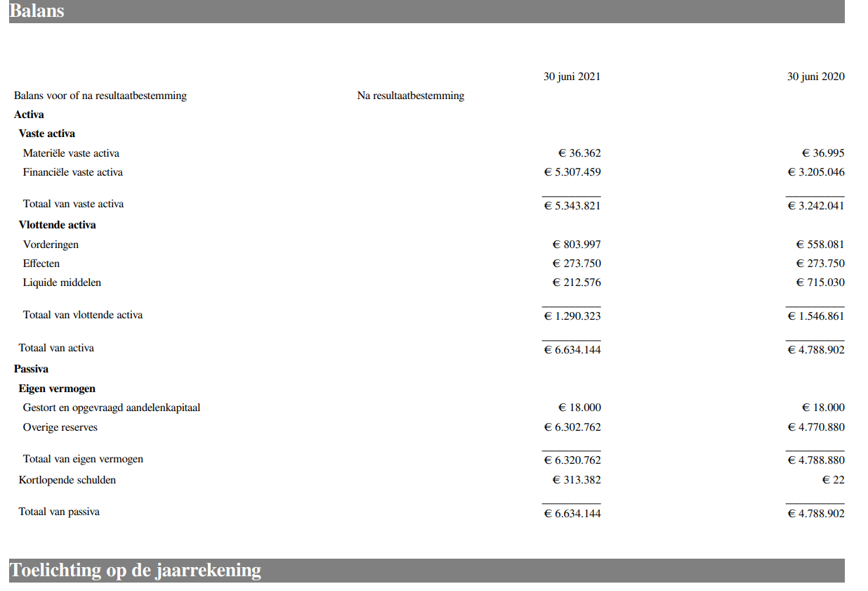868x591 pixels.
Task: Select the "Vlottende activa" subheading
Action: click(x=58, y=225)
